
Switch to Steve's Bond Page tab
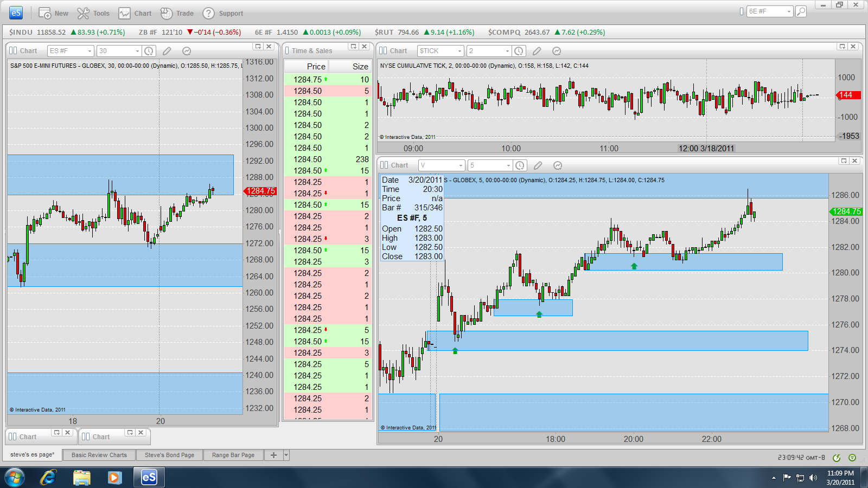(x=169, y=455)
